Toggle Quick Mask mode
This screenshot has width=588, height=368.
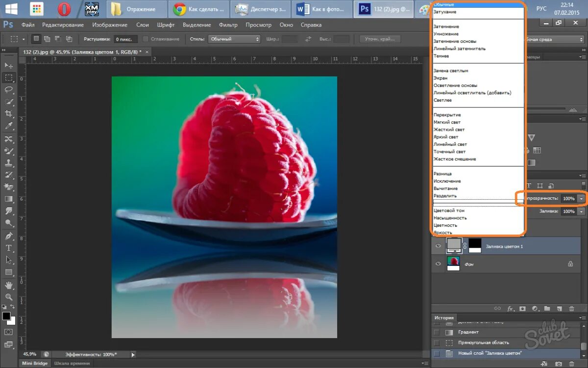pyautogui.click(x=9, y=332)
